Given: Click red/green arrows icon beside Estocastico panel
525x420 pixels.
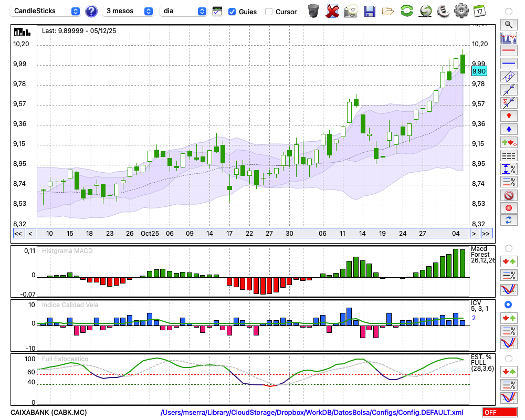Looking at the screenshot, I should (x=509, y=372).
